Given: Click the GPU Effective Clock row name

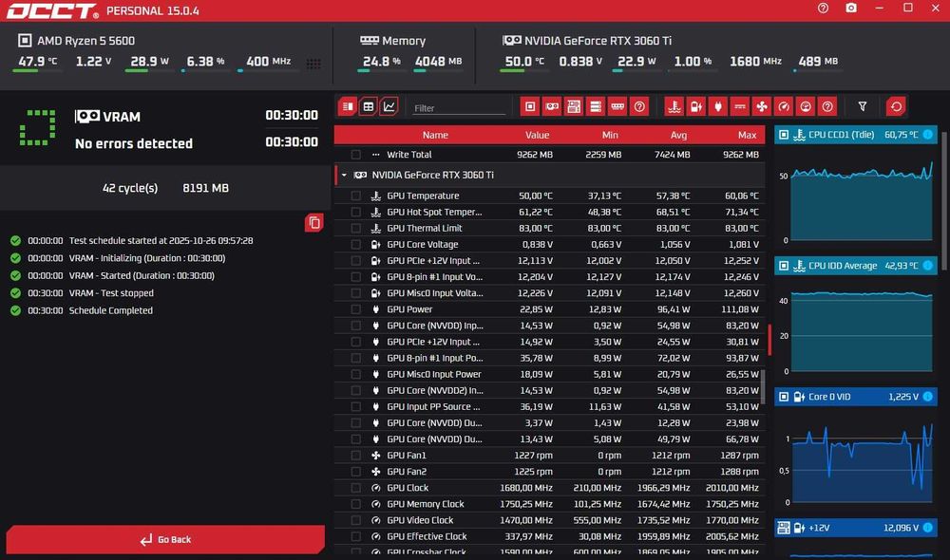Looking at the screenshot, I should (427, 536).
